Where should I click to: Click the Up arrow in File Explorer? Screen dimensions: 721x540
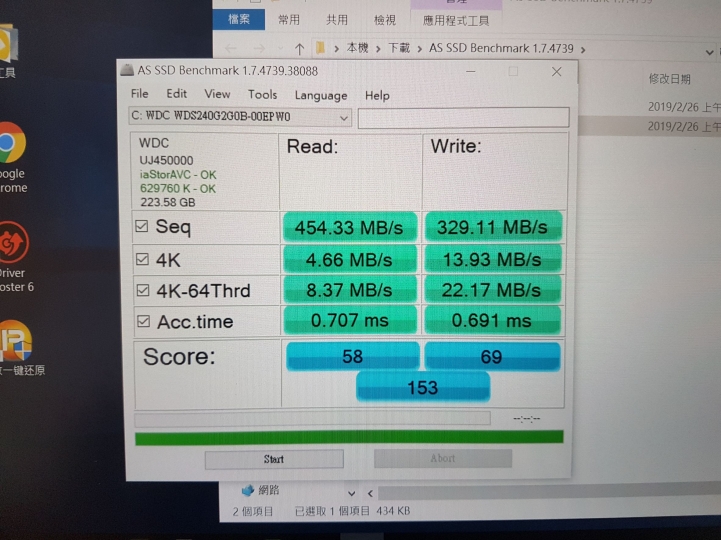(x=299, y=49)
